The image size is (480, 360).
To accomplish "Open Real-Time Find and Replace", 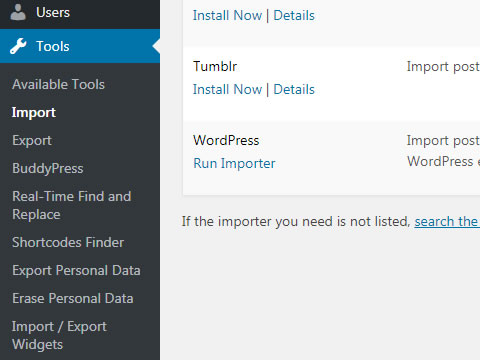I will coord(72,205).
